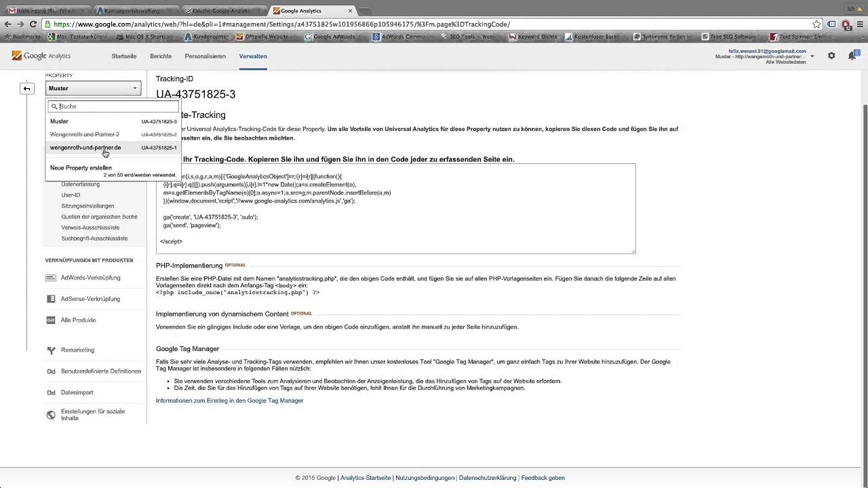Click inside the tracking code text box
Image resolution: width=868 pixels, height=488 pixels.
pos(396,209)
